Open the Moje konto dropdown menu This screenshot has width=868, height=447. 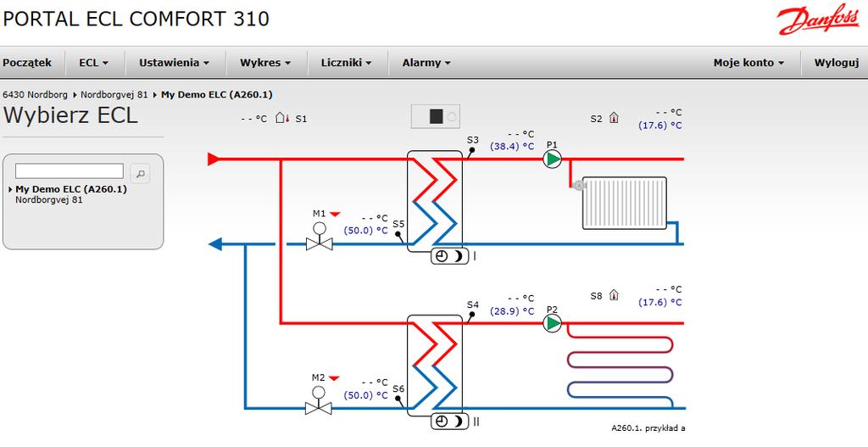(x=748, y=63)
